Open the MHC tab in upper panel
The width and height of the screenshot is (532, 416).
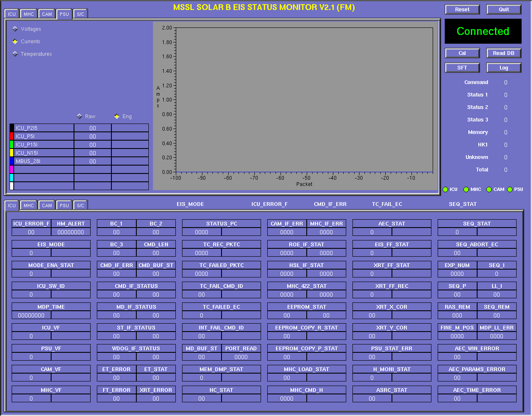pyautogui.click(x=29, y=14)
